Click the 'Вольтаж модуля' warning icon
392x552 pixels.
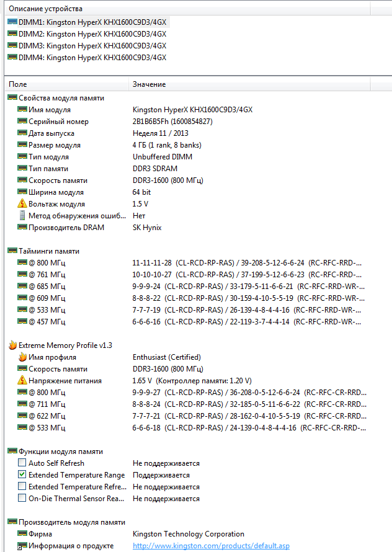pyautogui.click(x=22, y=203)
